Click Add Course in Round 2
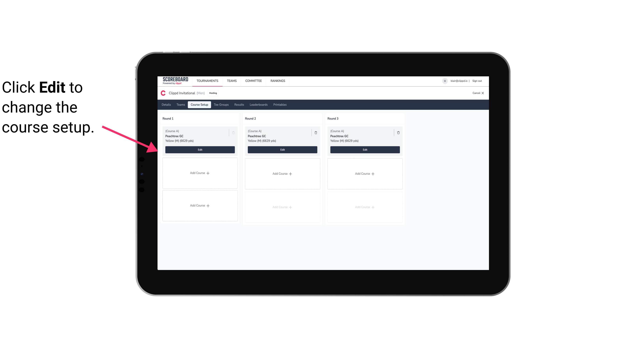Screen dimensions: 644x346 click(x=282, y=173)
